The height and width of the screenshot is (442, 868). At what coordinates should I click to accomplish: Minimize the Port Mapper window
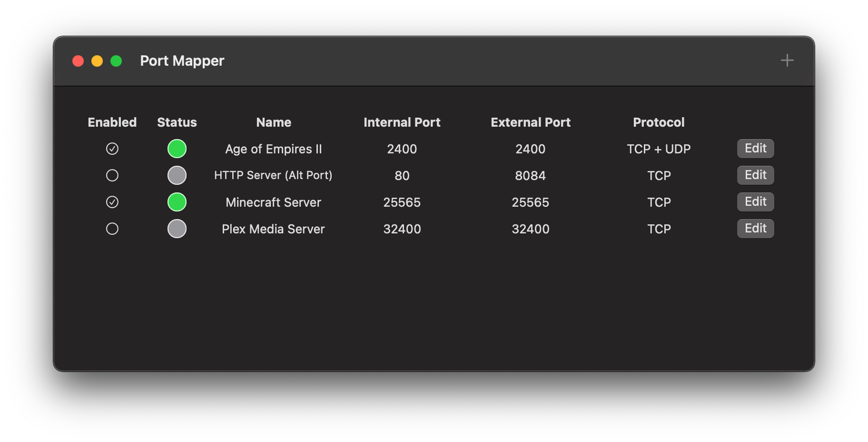[x=97, y=61]
